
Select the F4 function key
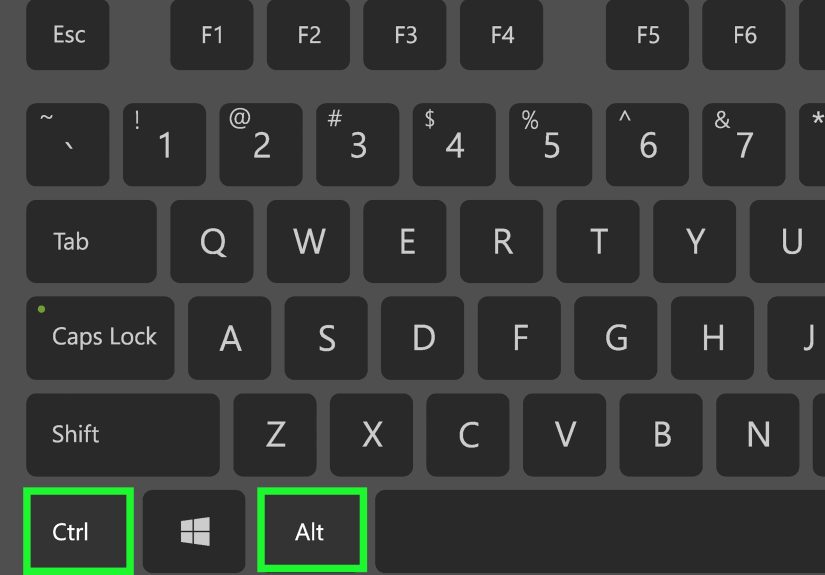tap(501, 35)
